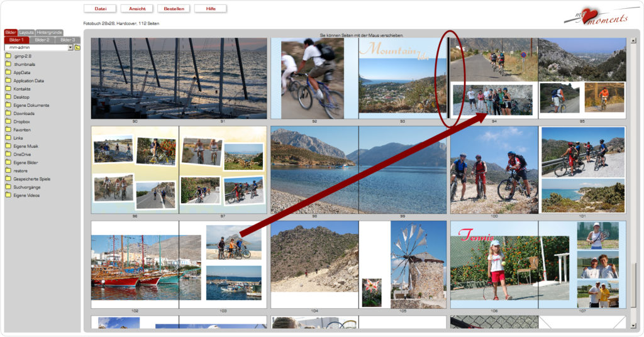Open the Dropbox folder
Screen dimensions: 644x337
coord(23,121)
